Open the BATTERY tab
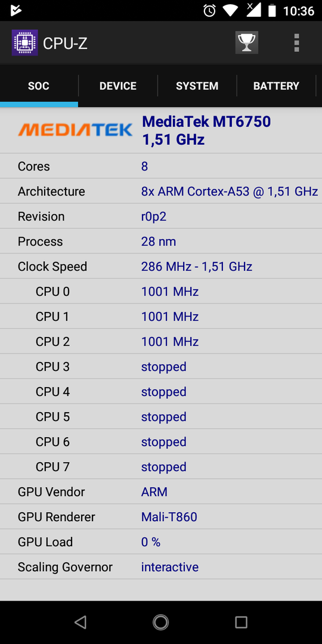 [276, 86]
